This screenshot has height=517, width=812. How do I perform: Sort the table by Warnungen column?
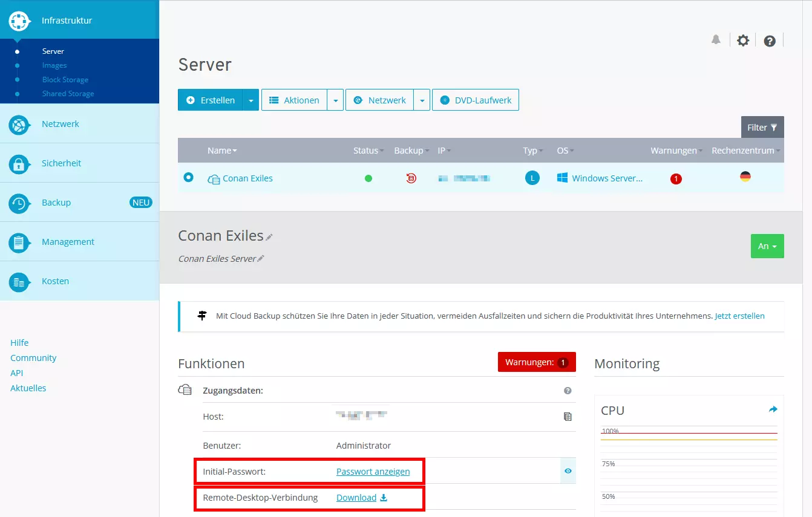pos(677,151)
